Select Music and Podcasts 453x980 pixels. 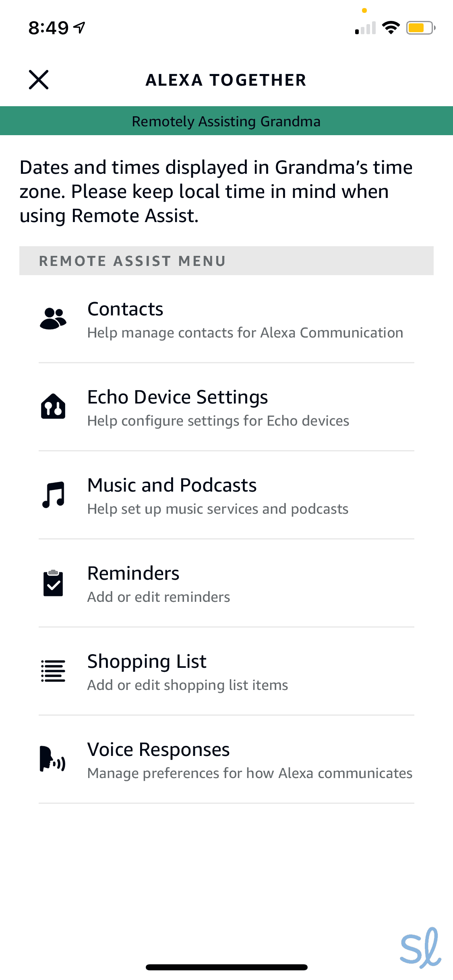click(x=172, y=486)
